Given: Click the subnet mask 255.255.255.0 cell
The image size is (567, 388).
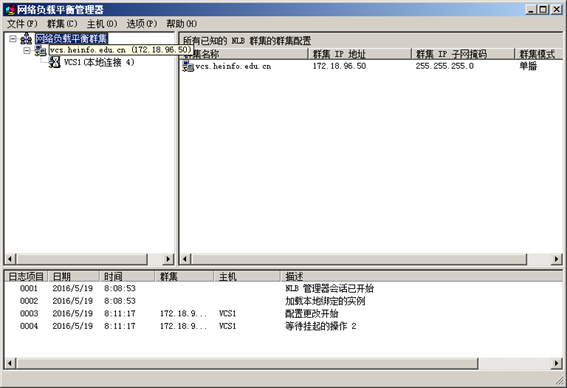Looking at the screenshot, I should pyautogui.click(x=444, y=66).
